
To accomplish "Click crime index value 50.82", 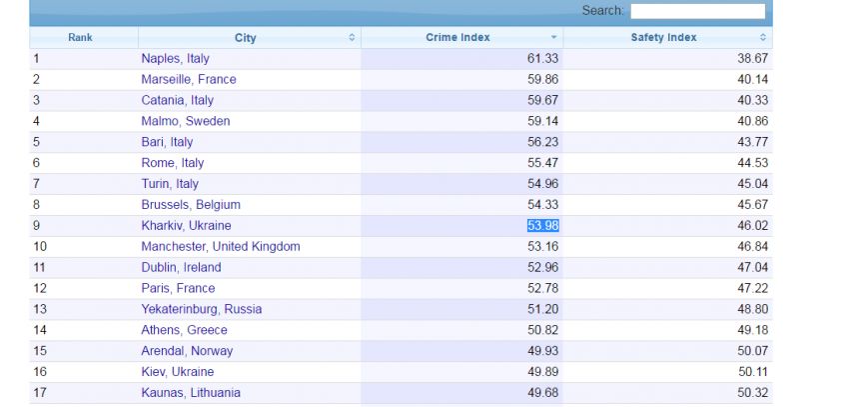I will tap(543, 330).
